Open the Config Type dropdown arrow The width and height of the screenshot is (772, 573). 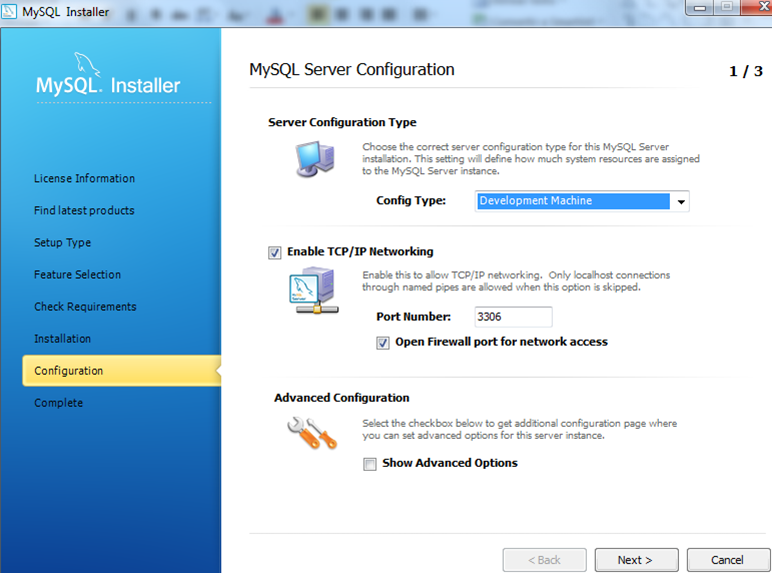(x=680, y=202)
